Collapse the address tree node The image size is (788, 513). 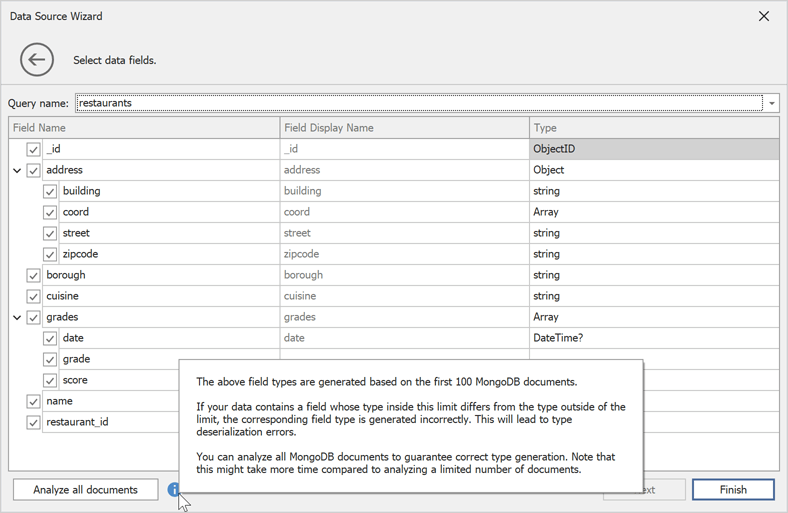(x=17, y=171)
